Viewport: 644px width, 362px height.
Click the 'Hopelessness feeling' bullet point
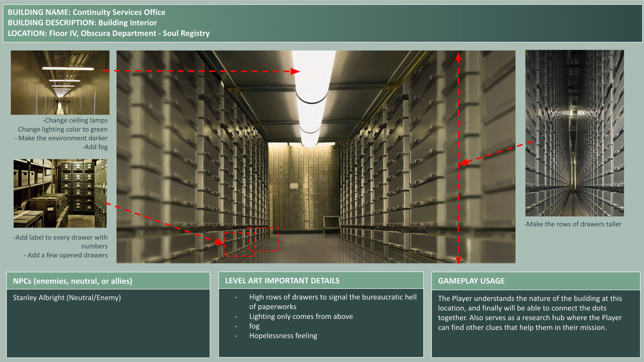[283, 336]
